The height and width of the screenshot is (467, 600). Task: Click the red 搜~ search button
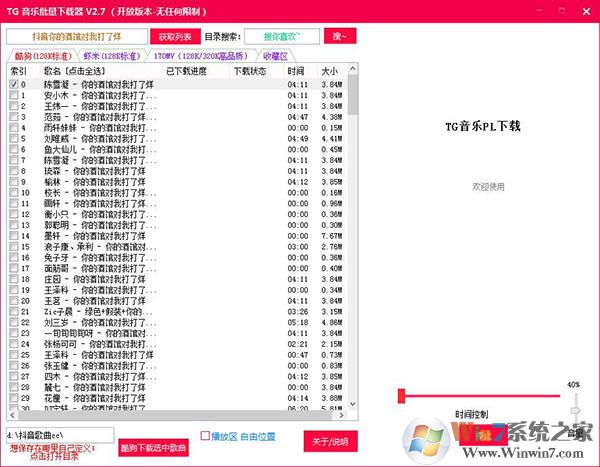(x=340, y=36)
